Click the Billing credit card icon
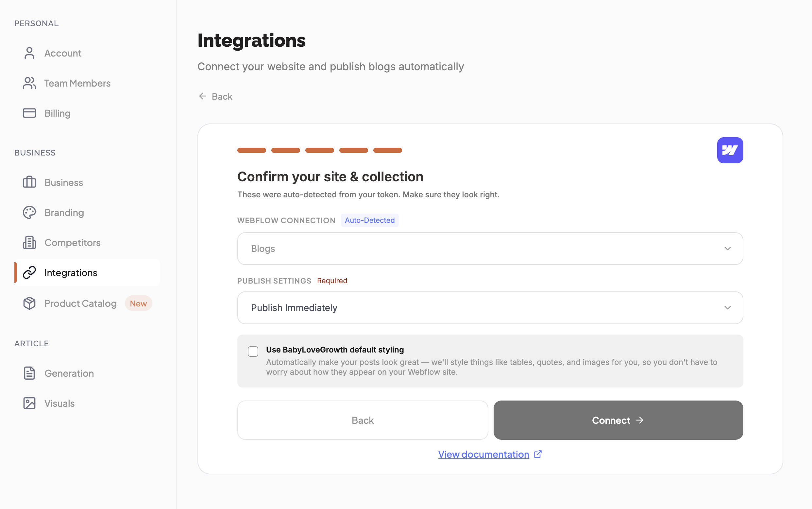This screenshot has height=509, width=812. [29, 113]
